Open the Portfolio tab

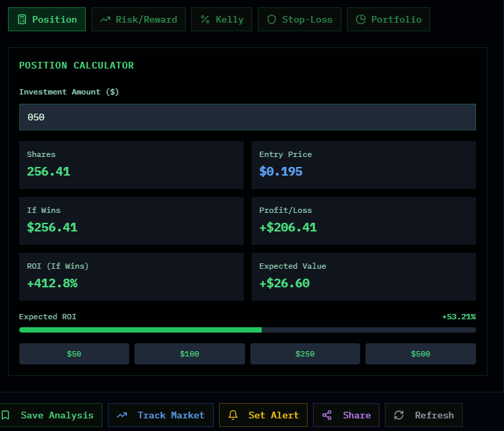388,19
